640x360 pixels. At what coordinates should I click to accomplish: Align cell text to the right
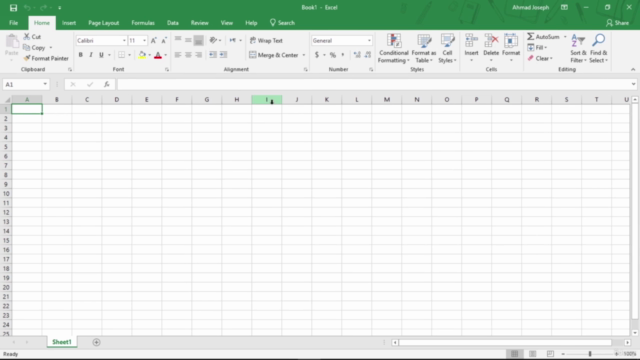pyautogui.click(x=198, y=55)
